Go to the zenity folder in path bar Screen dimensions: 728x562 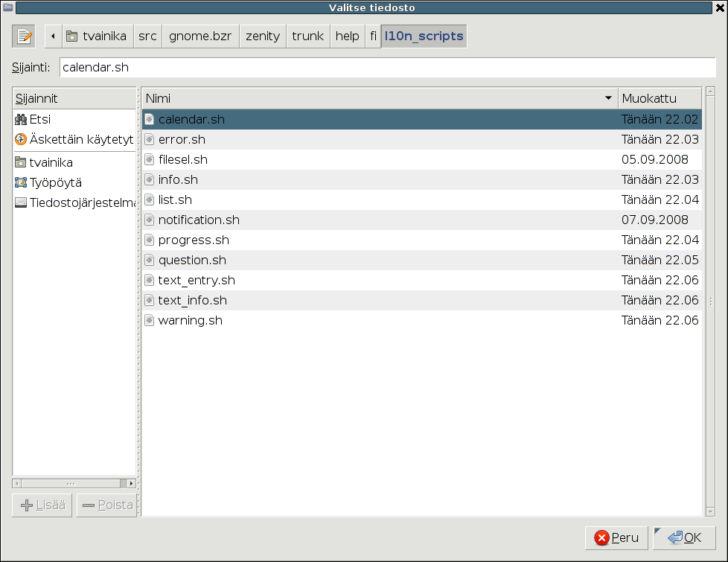tap(263, 36)
